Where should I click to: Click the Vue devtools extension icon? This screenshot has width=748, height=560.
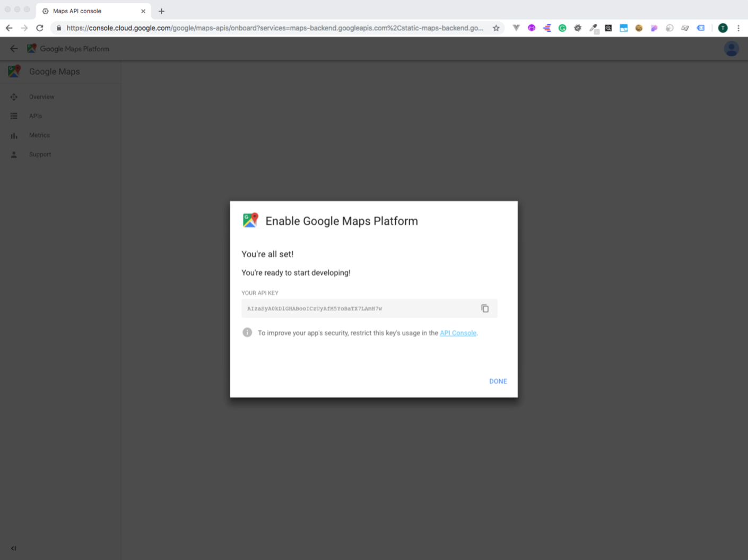516,28
